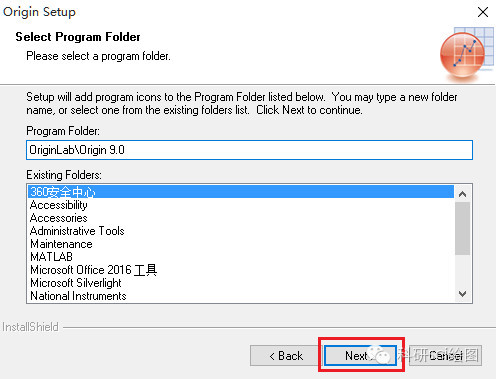Pick MATLAB in existing folders list
The height and width of the screenshot is (379, 496).
point(241,257)
